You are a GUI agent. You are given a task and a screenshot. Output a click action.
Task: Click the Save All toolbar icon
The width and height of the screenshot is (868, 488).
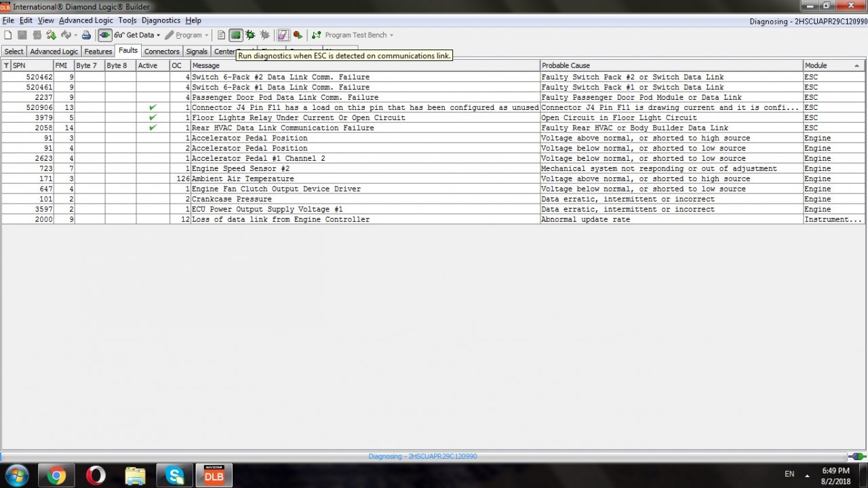pos(37,35)
